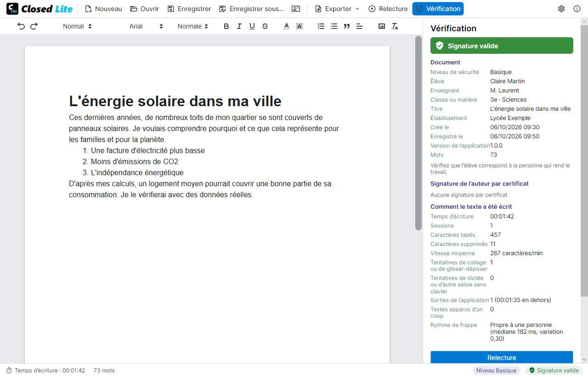Underline the selected text
The height and width of the screenshot is (377, 588).
pyautogui.click(x=252, y=26)
